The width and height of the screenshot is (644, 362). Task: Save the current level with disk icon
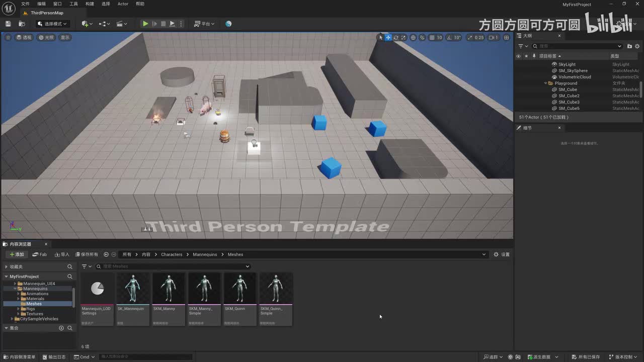[8, 24]
